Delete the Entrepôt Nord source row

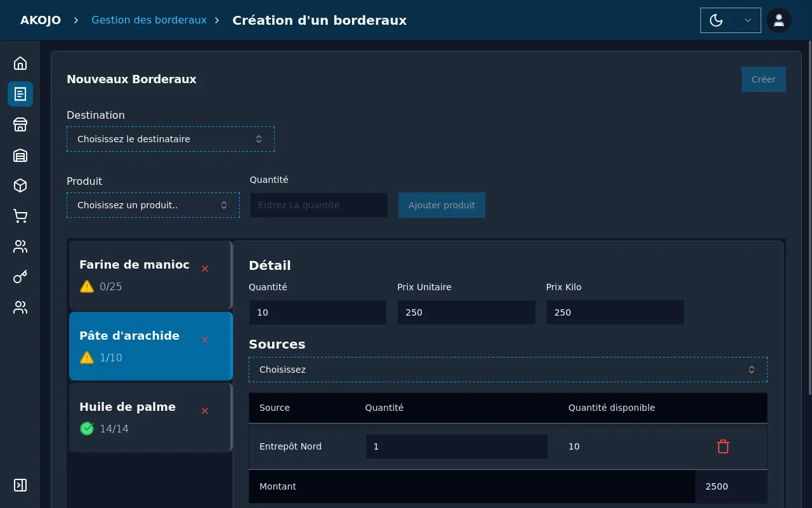point(723,446)
